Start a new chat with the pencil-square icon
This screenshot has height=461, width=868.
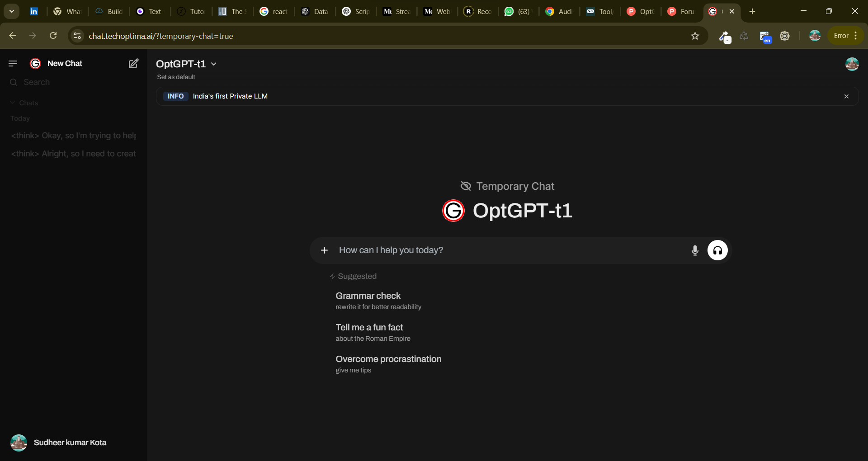133,63
